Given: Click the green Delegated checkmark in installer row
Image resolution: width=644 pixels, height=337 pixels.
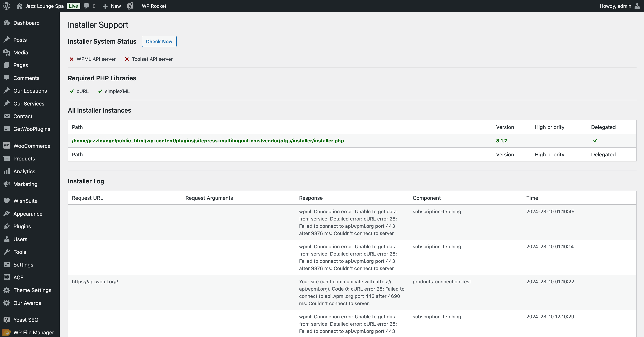Looking at the screenshot, I should 595,141.
